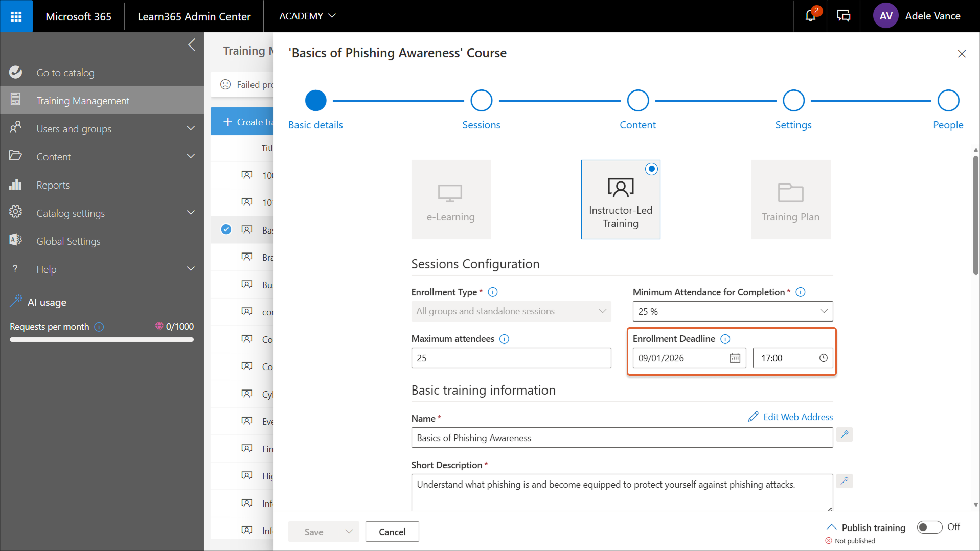This screenshot has height=551, width=980.
Task: Click the AI wand icon beside Name field
Action: click(845, 434)
